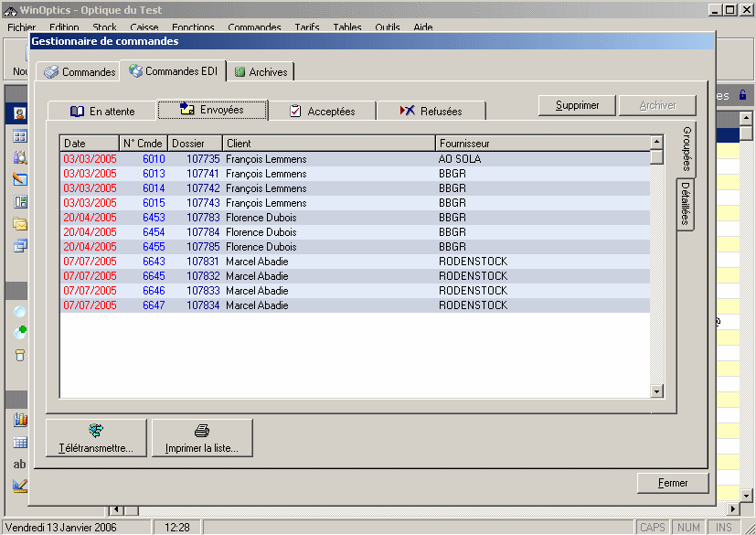Screen dimensions: 756x535
Task: Click the lens with green plus icon
Action: tap(19, 333)
